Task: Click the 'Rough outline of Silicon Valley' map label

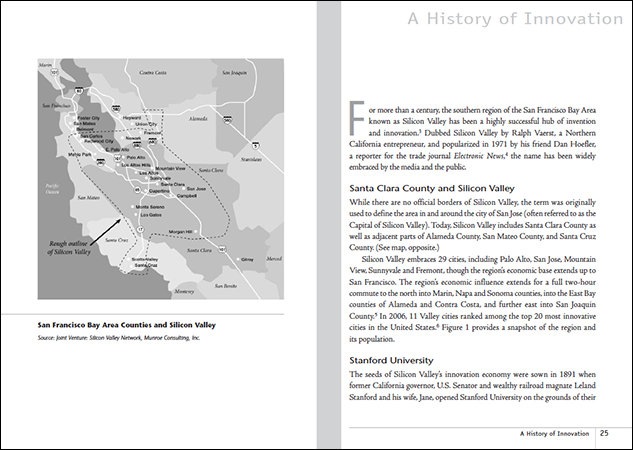Action: click(69, 248)
